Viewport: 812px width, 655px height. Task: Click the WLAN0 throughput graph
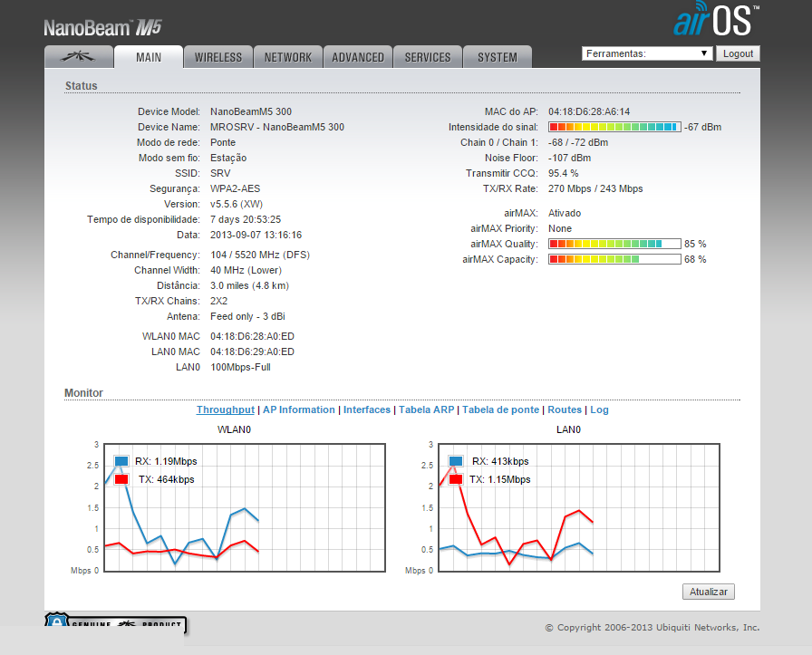(x=245, y=507)
